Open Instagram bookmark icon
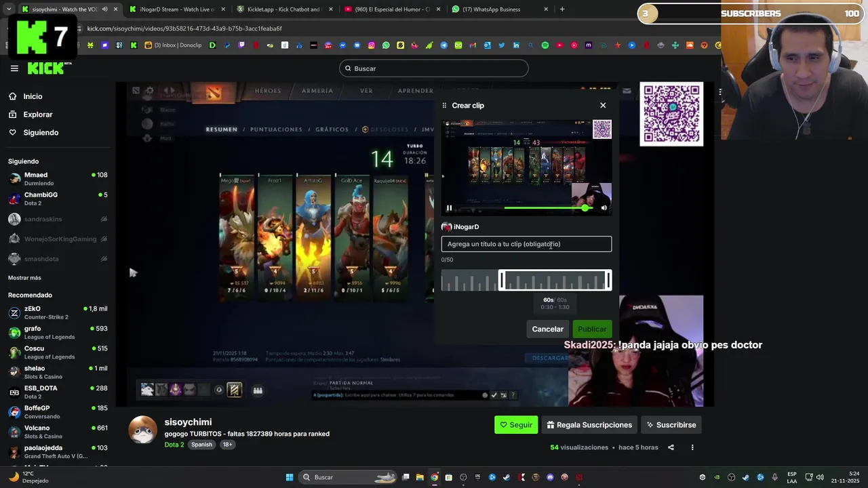This screenshot has width=868, height=488. [x=372, y=45]
